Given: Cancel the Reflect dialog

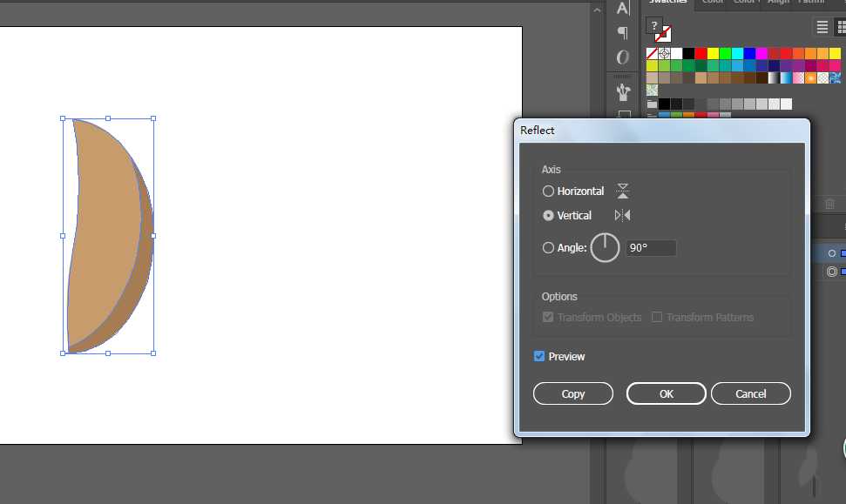Looking at the screenshot, I should [x=750, y=394].
